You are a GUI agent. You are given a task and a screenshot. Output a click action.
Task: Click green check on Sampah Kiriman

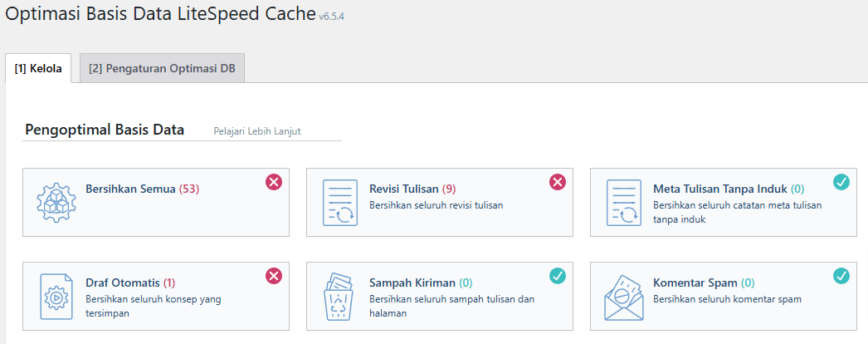point(558,276)
